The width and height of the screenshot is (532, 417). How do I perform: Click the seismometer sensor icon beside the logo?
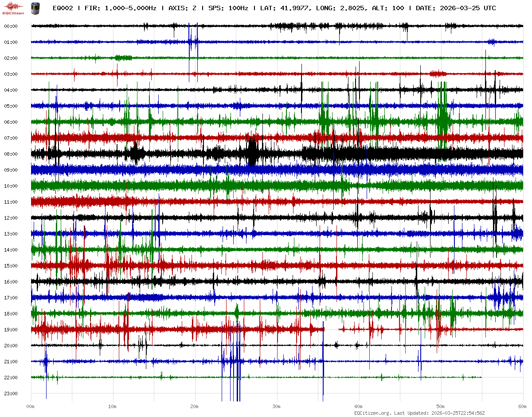[35, 8]
